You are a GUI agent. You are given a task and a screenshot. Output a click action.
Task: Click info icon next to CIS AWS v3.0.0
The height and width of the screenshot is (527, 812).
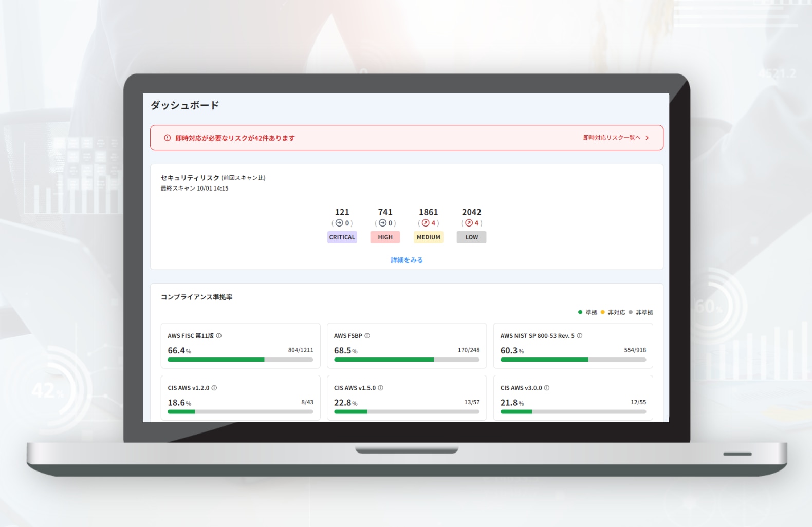(x=547, y=388)
